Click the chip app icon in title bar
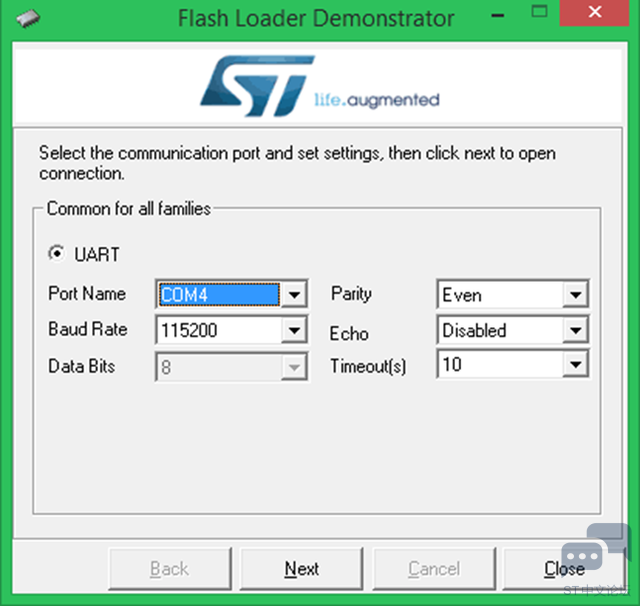 tap(28, 19)
